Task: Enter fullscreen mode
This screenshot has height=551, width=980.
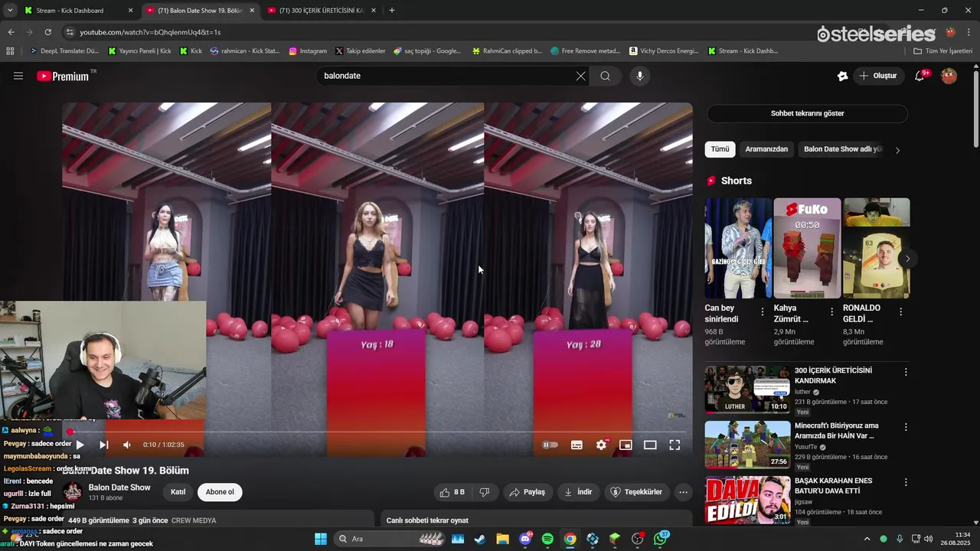Action: point(675,445)
